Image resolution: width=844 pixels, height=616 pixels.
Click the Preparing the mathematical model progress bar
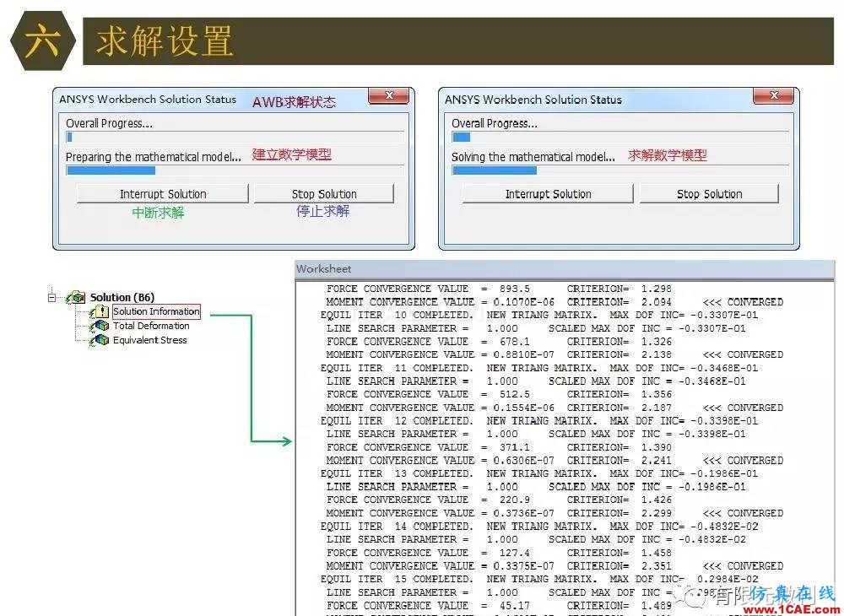(x=235, y=170)
